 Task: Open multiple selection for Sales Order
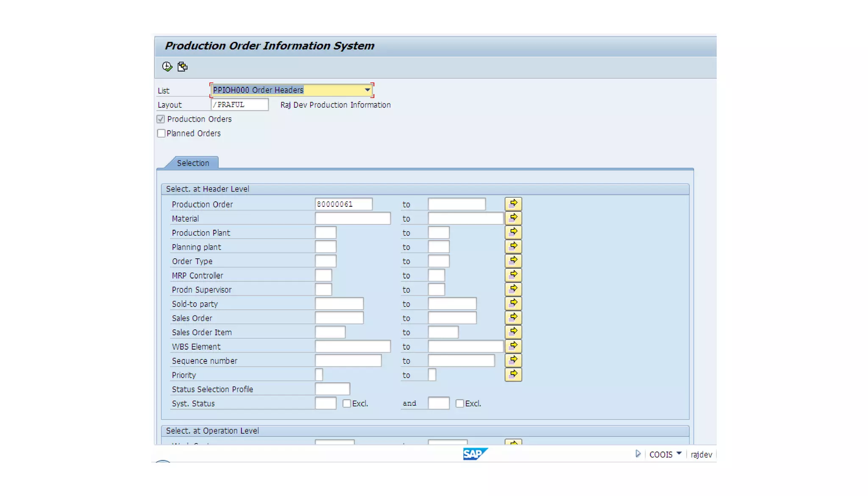(513, 318)
